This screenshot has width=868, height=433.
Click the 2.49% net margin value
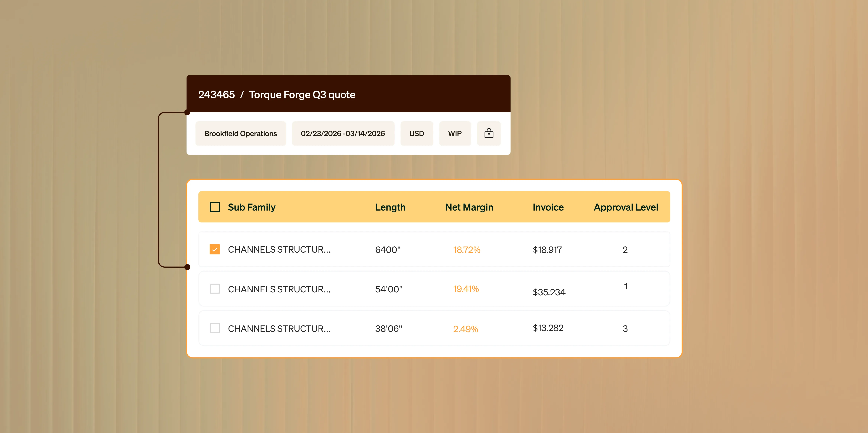coord(465,329)
